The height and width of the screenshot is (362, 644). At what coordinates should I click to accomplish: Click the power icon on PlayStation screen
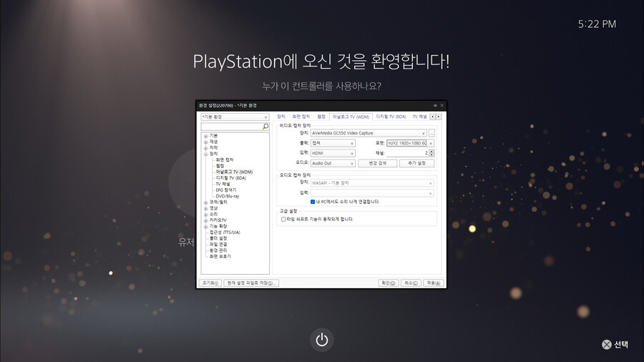pos(321,340)
